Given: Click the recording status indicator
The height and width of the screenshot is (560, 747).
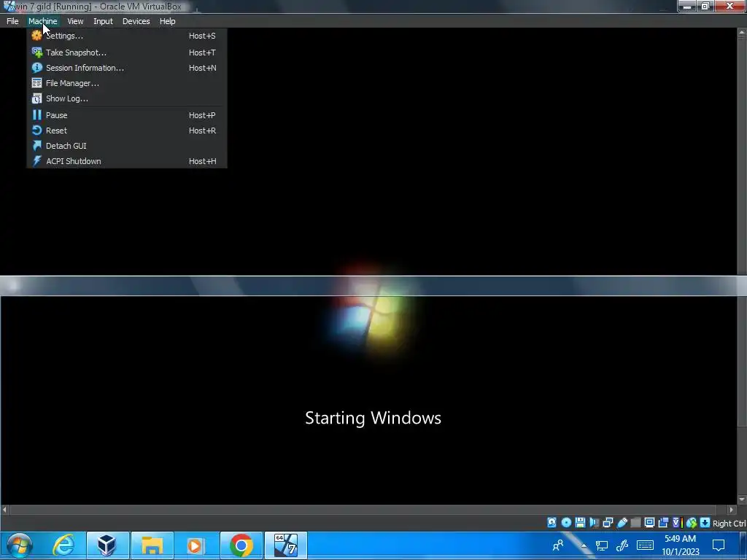Looking at the screenshot, I should (x=663, y=523).
